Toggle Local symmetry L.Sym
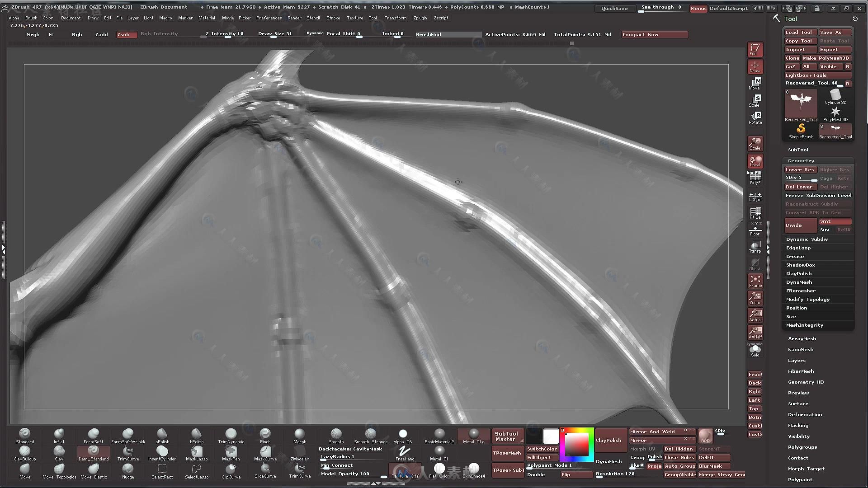This screenshot has height=488, width=868. [x=755, y=197]
